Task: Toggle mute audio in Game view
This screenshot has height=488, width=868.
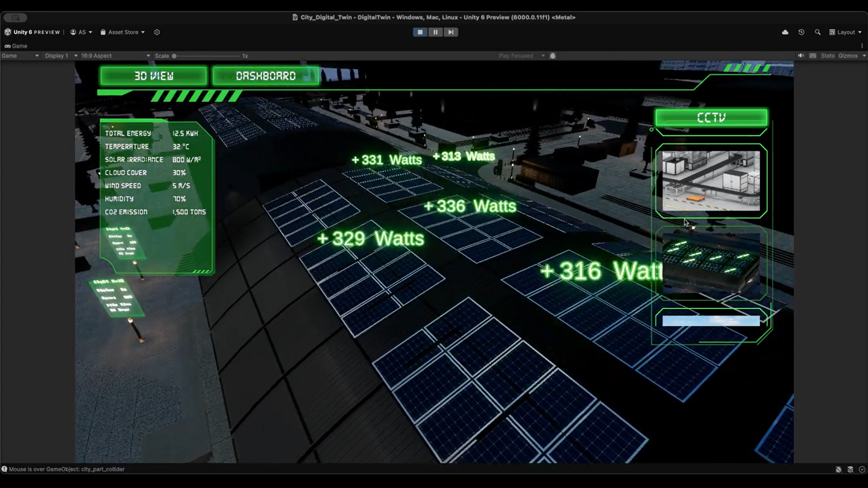Action: pyautogui.click(x=801, y=56)
